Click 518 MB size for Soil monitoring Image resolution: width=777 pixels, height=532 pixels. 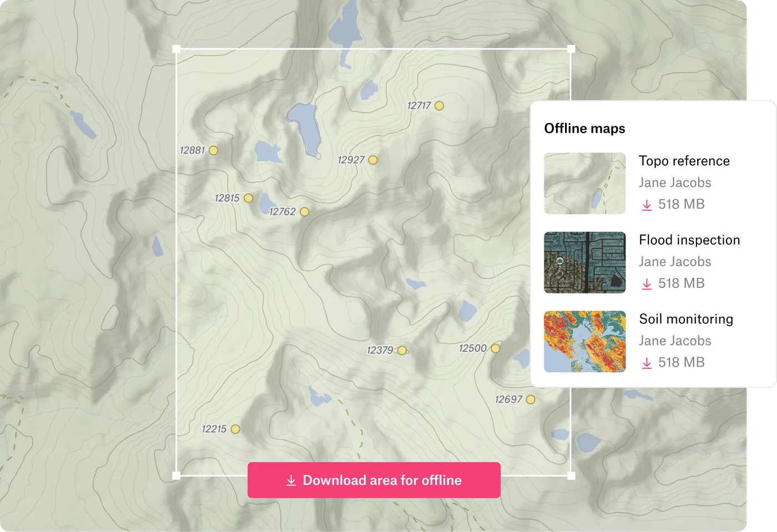tap(682, 362)
